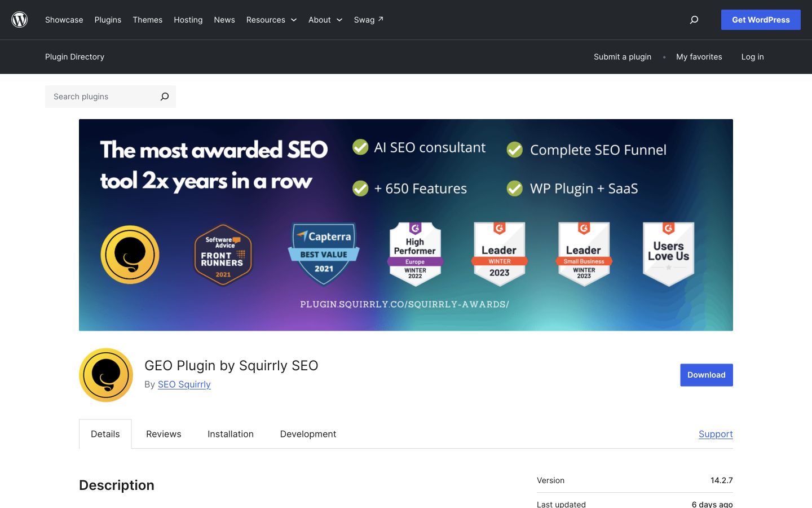
Task: Go to the Plugins menu item
Action: click(108, 20)
